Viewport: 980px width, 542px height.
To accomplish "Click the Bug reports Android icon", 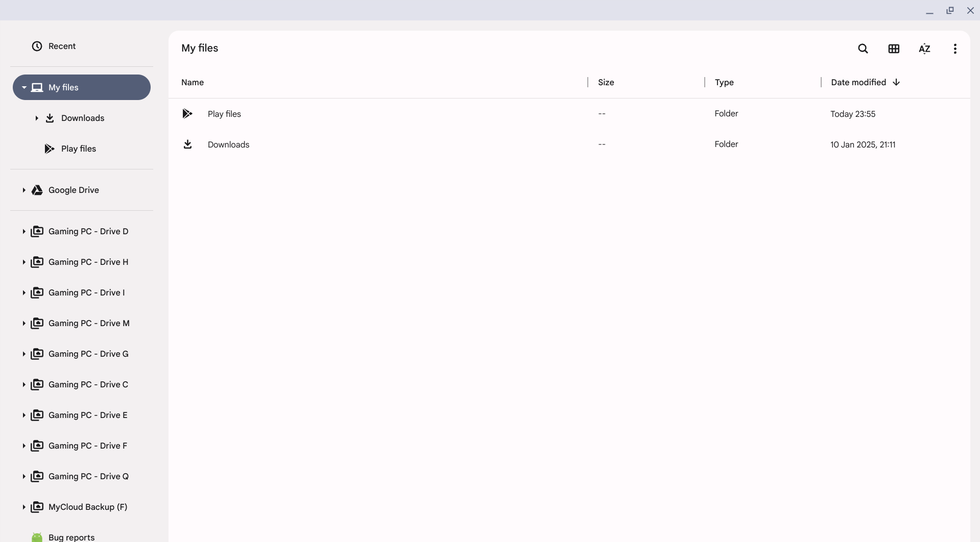I will 37,537.
